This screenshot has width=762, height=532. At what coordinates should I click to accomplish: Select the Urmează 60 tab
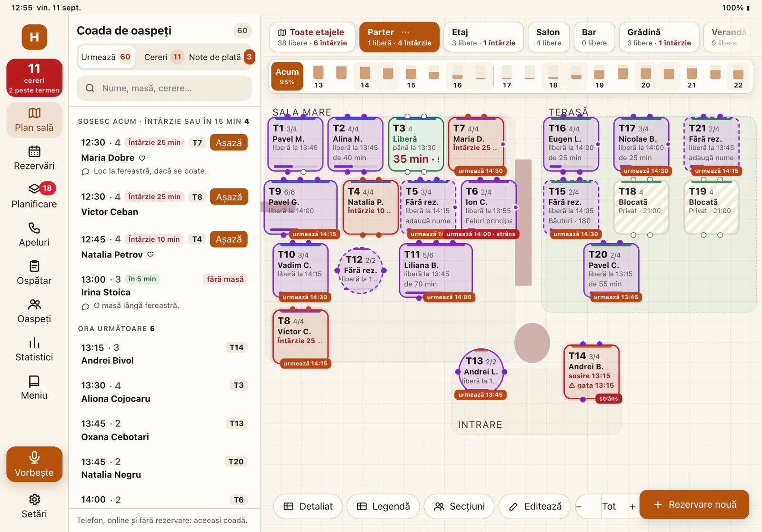[x=106, y=57]
